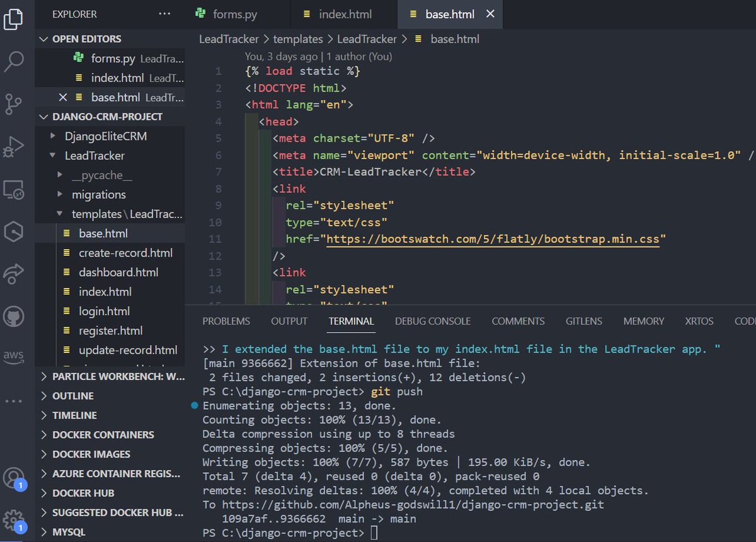Open the Search view in the activity bar
The width and height of the screenshot is (756, 542).
click(x=19, y=61)
